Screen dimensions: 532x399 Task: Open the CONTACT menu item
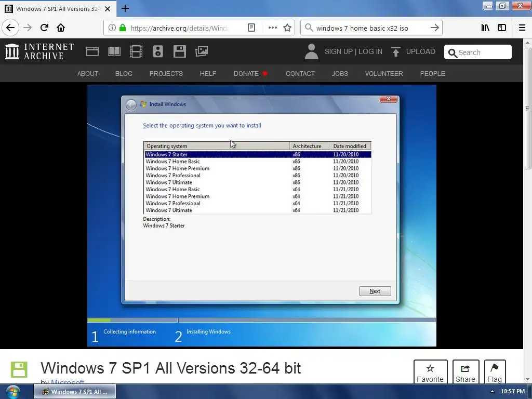pos(300,74)
